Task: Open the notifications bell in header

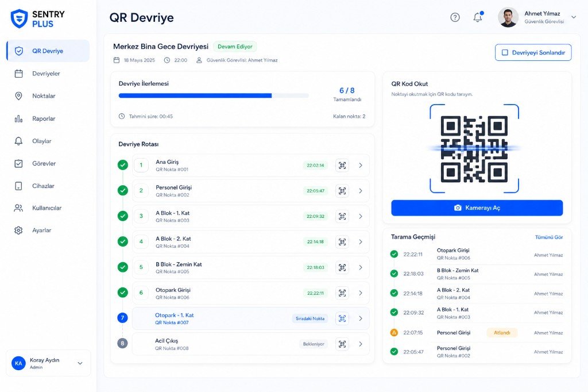Action: [x=478, y=17]
